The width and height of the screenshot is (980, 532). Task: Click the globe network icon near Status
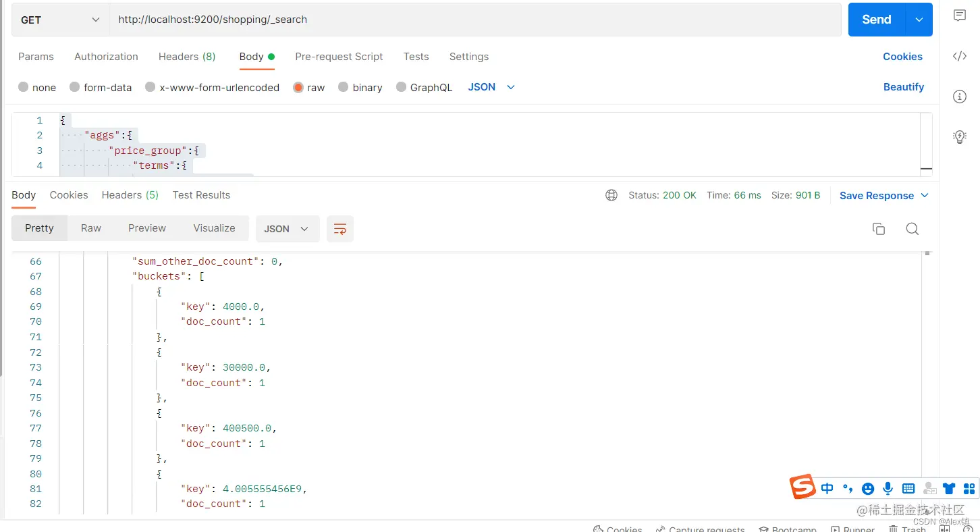pos(611,195)
